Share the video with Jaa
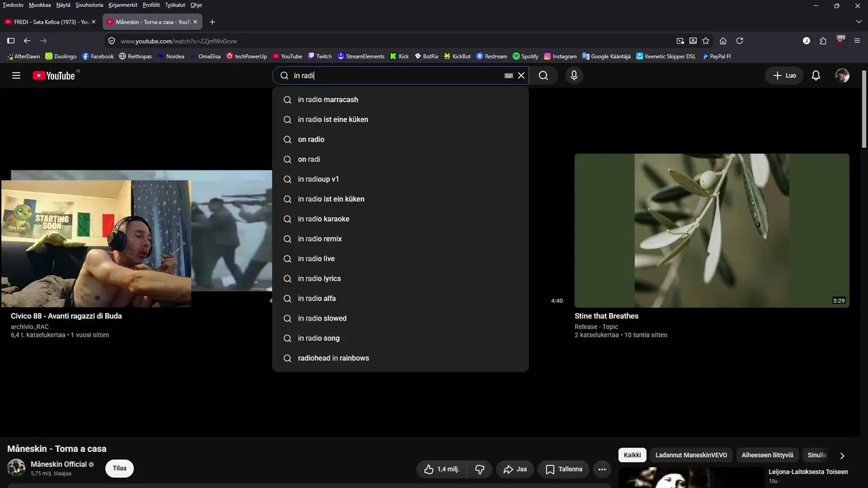This screenshot has height=488, width=868. pyautogui.click(x=515, y=469)
